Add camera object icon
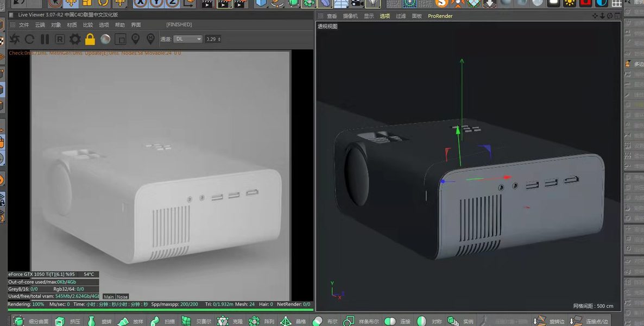644x326 pixels. pos(357,3)
